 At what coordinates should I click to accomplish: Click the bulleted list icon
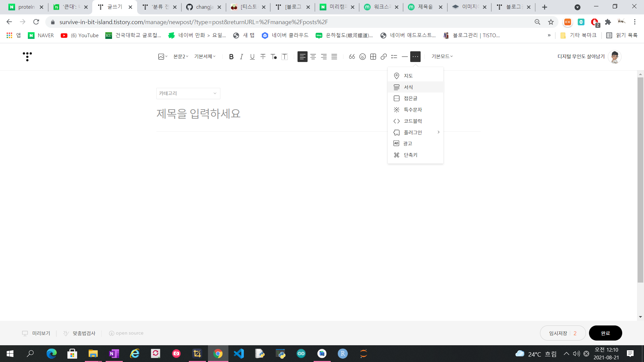(x=394, y=57)
